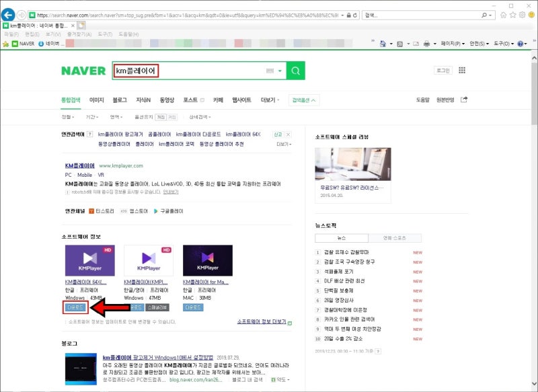Viewport: 538px width, 392px height.
Task: Select the 통합검색 tab
Action: (71, 100)
